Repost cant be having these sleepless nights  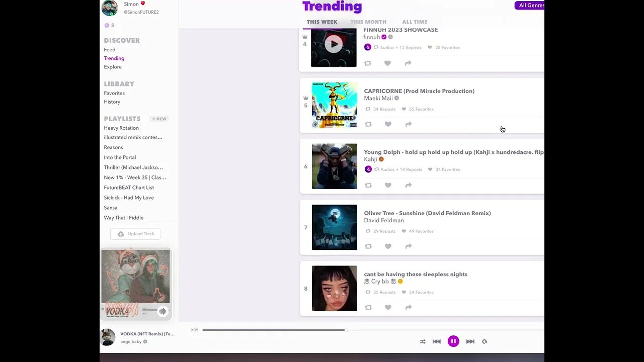[x=368, y=307]
